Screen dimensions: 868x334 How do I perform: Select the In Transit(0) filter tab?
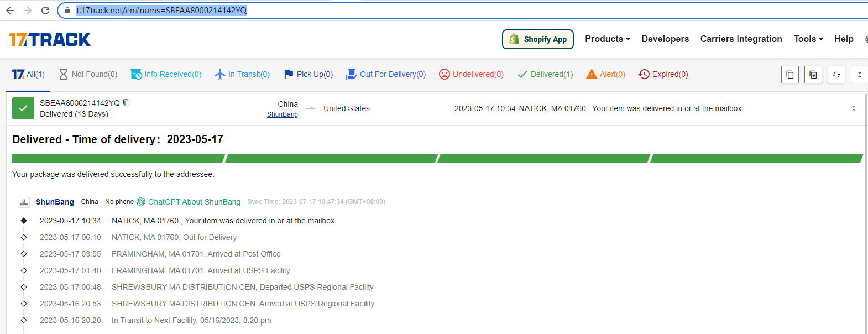242,74
